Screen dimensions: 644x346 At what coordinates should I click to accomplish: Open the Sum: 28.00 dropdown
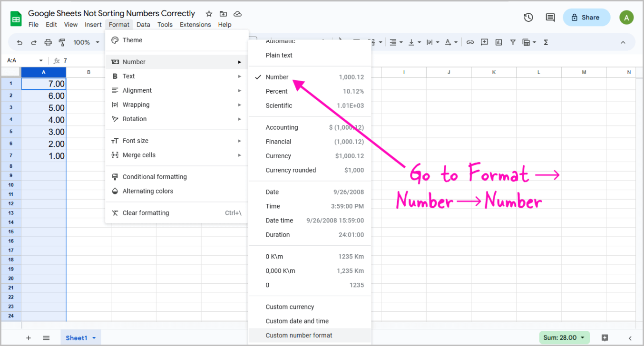pyautogui.click(x=564, y=337)
